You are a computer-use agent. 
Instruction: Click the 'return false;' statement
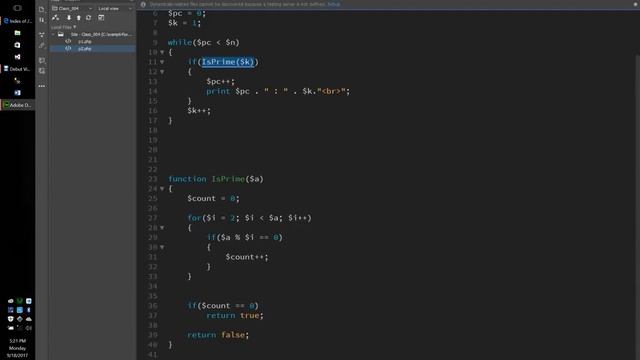(x=218, y=335)
